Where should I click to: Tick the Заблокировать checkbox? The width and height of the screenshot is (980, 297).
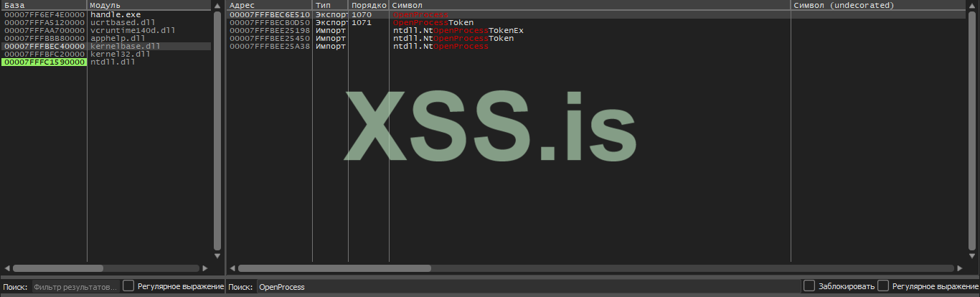[x=809, y=286]
